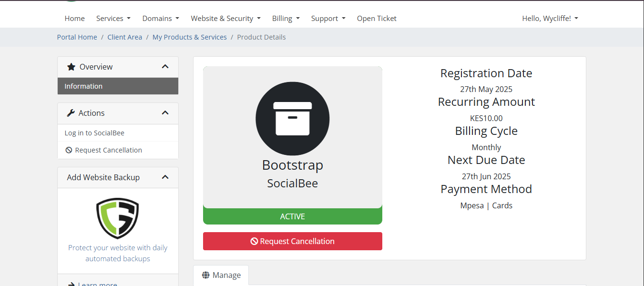Click Open Ticket in navigation bar
Viewport: 644px width, 286px height.
tap(377, 18)
